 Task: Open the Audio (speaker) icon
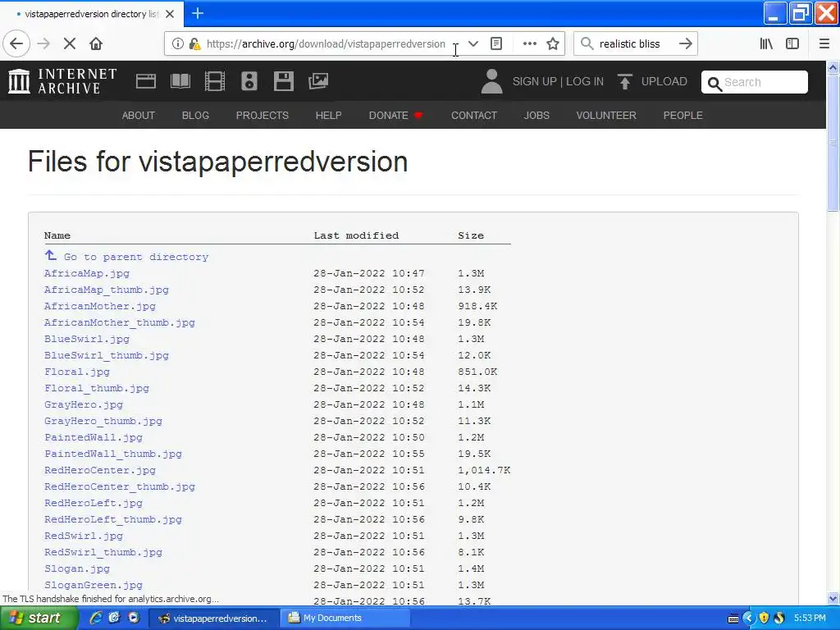[x=249, y=81]
